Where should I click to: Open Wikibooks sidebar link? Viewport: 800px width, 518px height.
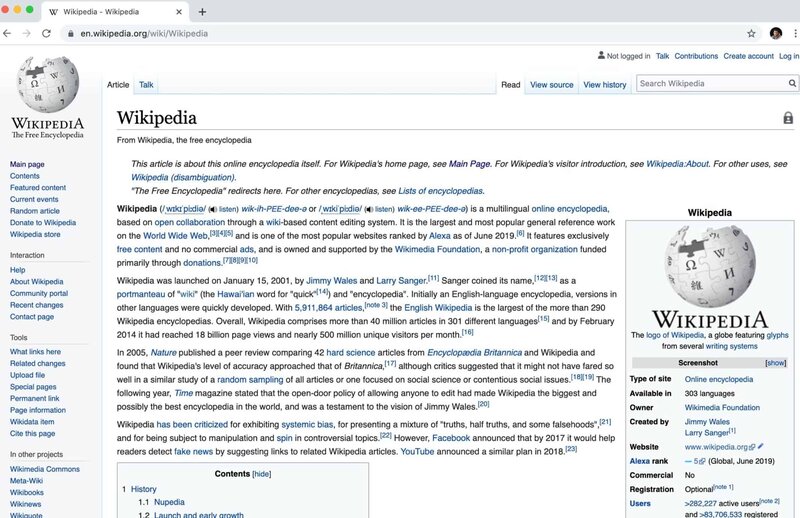27,493
